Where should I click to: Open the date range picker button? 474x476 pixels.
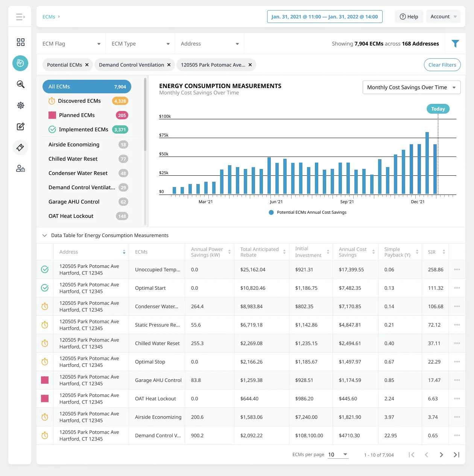pos(325,17)
